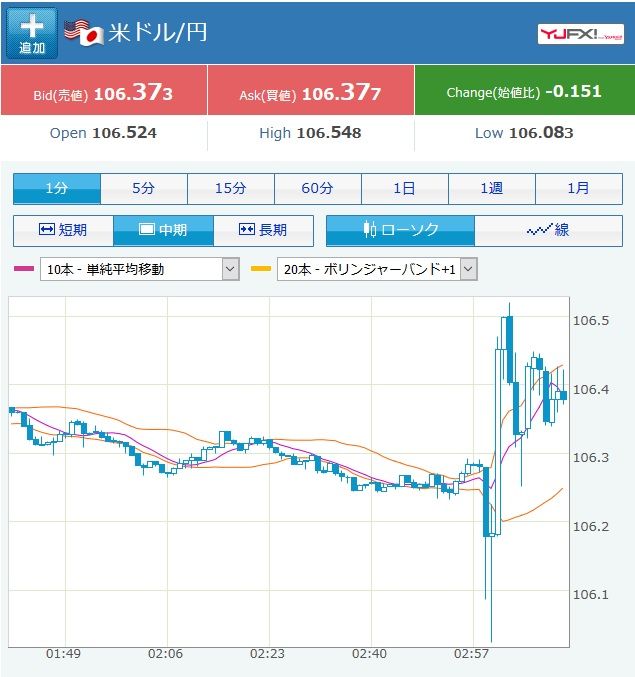Open the 10本 - 単純平均移動 dropdown
This screenshot has width=635, height=677.
(x=139, y=269)
